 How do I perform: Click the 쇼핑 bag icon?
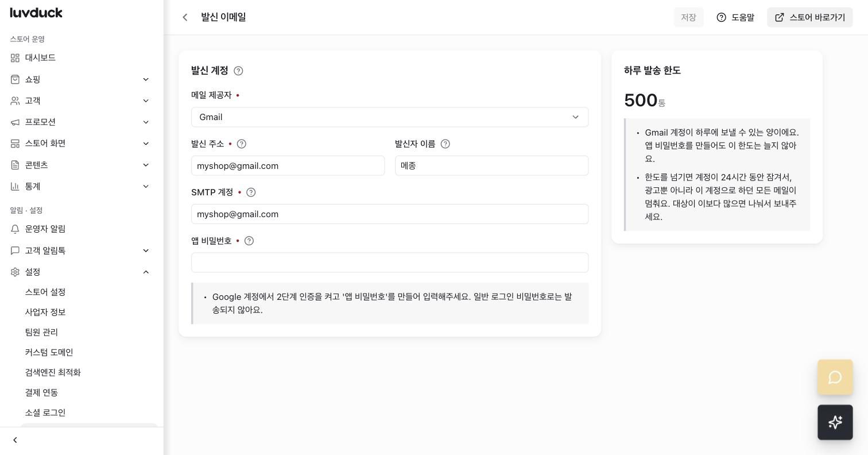15,79
